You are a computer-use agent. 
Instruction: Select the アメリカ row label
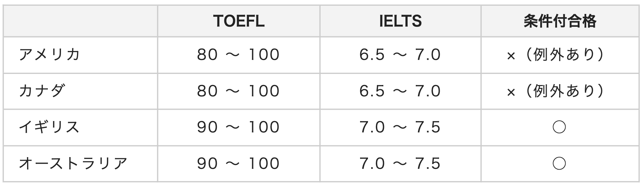[x=49, y=55]
